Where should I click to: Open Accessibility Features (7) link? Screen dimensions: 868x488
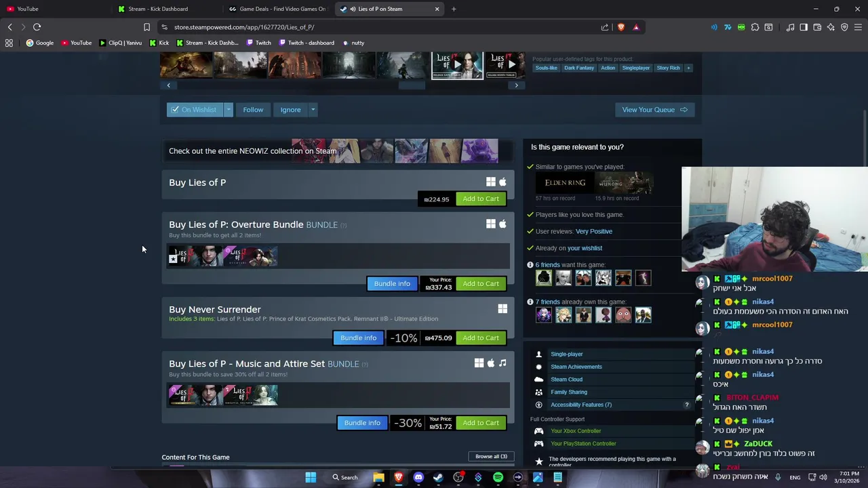[581, 405]
